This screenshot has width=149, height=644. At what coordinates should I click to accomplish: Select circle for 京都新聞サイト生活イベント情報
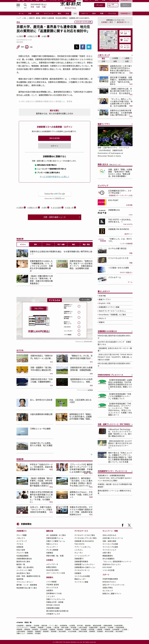pos(79,306)
